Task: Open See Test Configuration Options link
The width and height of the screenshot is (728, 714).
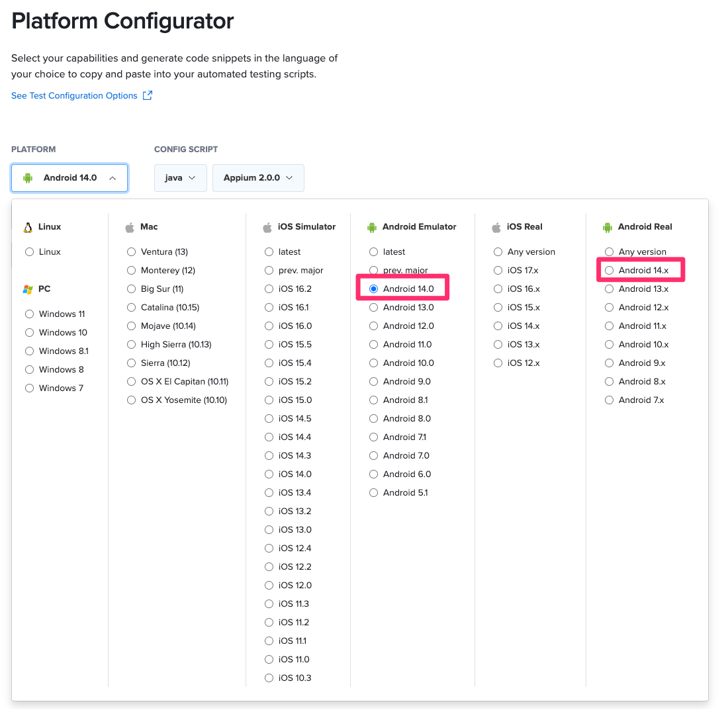Action: pyautogui.click(x=74, y=96)
